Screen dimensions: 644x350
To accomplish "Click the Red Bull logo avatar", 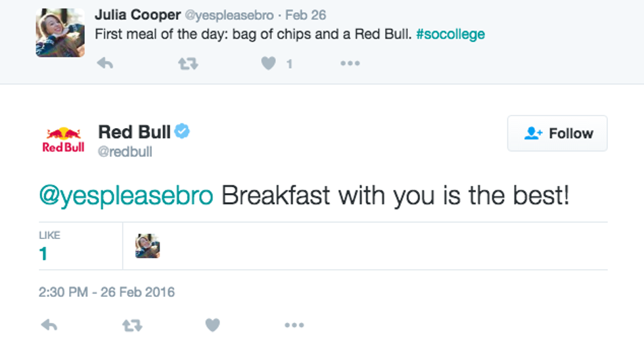I will tap(63, 140).
